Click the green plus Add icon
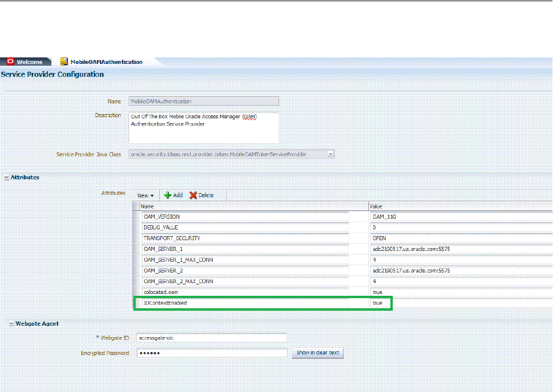 pos(168,195)
